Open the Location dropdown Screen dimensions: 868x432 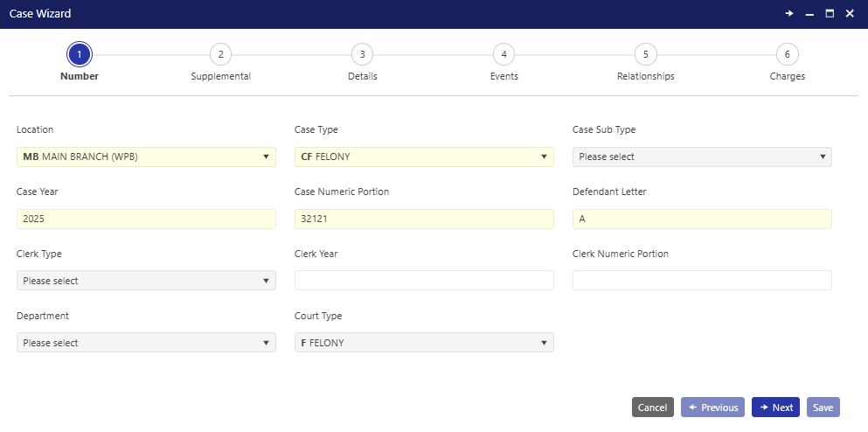[x=146, y=157]
